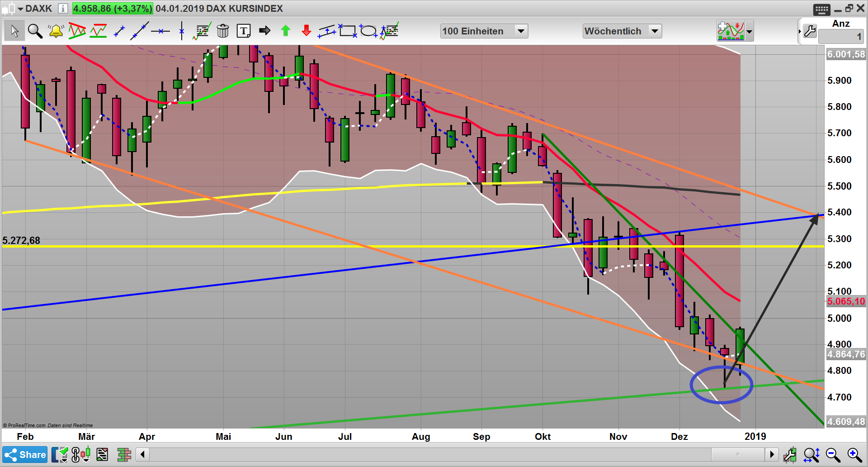Image resolution: width=868 pixels, height=467 pixels.
Task: Open the Wöchentlich timeframe dropdown
Action: 654,31
